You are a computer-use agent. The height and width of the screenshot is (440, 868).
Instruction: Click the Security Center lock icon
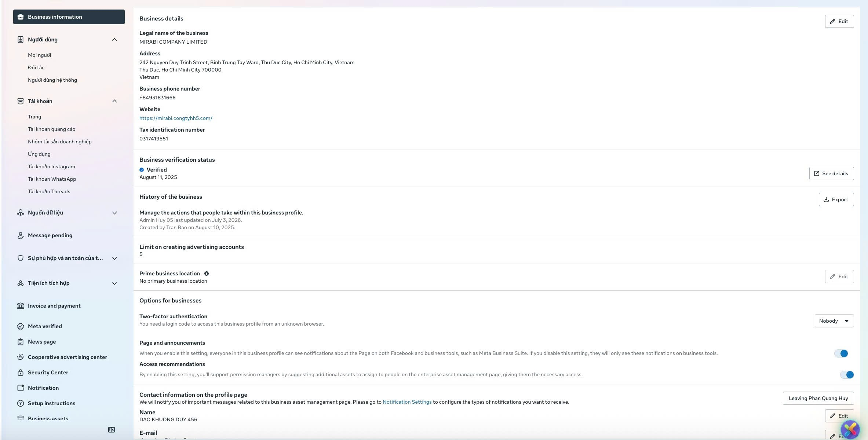21,373
